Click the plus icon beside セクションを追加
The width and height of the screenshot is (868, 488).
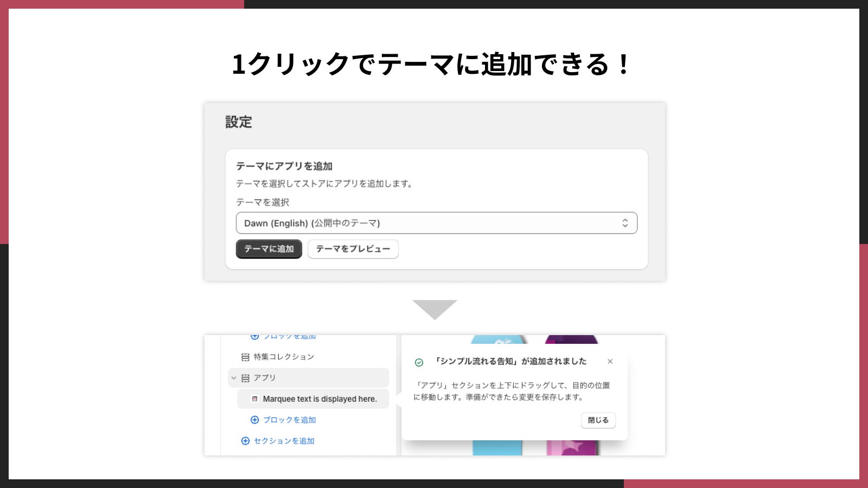[245, 441]
